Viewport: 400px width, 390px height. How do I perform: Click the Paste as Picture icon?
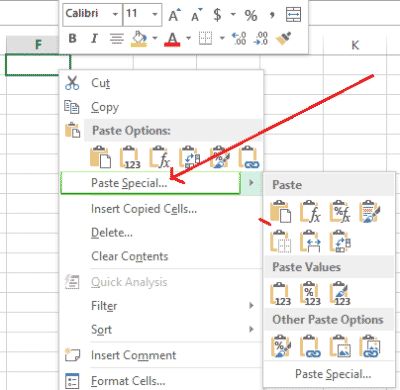point(340,347)
